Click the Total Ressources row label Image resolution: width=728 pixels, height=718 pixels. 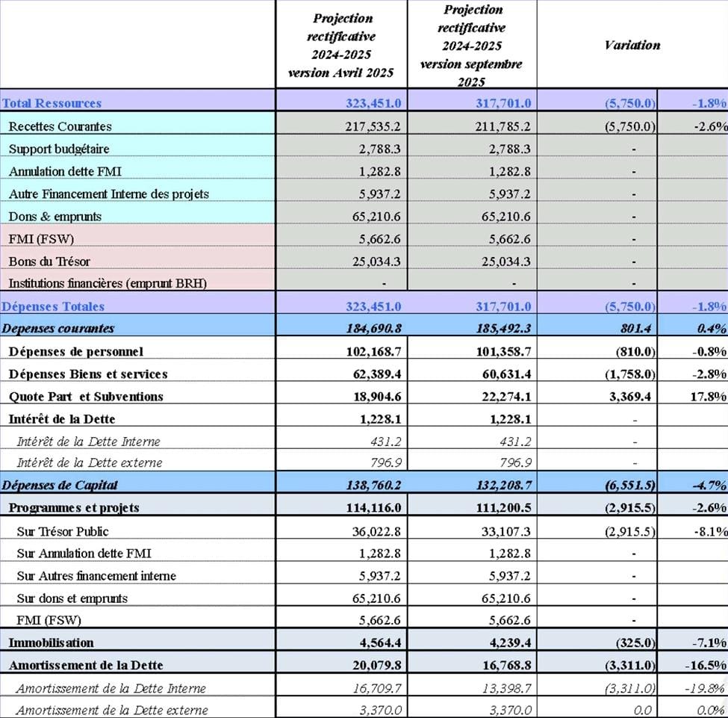52,104
